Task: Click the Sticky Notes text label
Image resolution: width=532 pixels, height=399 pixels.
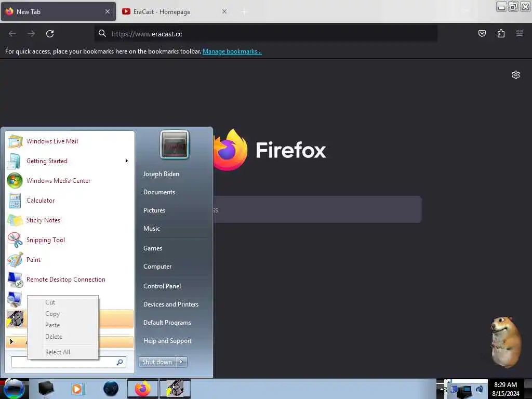Action: [x=44, y=220]
